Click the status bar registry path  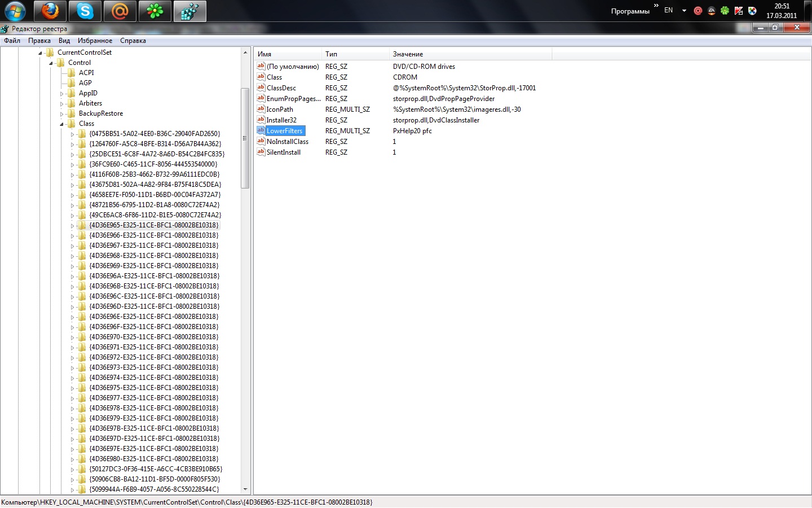(x=187, y=502)
